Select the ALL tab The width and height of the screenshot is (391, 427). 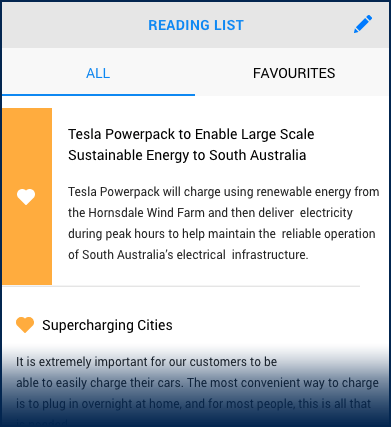tap(98, 73)
